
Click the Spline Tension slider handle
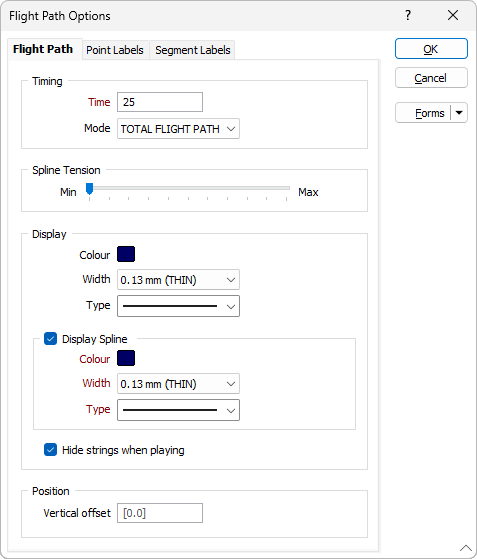[x=89, y=189]
